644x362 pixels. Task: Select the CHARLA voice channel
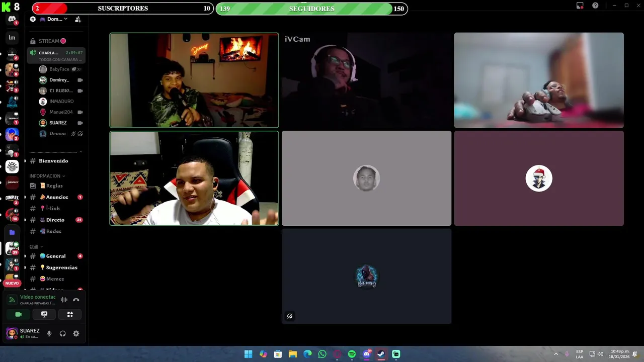[56, 55]
